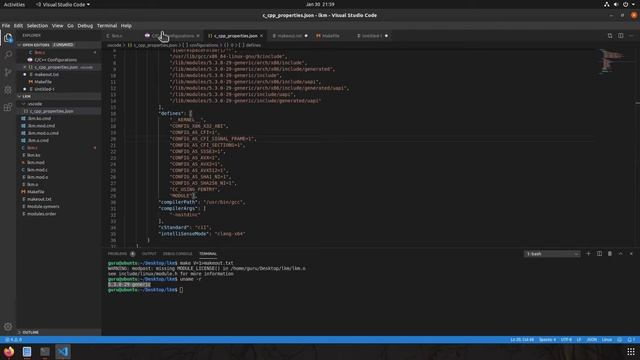Open the Edit menu
This screenshot has width=640, height=360.
point(18,25)
